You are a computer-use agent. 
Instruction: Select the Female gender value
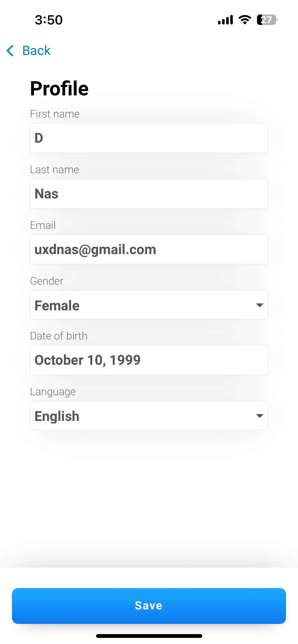(x=57, y=305)
